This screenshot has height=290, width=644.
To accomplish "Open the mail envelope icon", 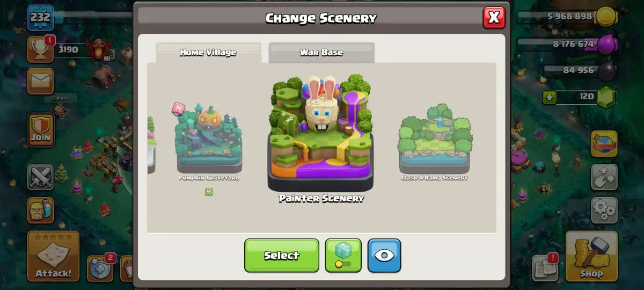I will click(x=40, y=81).
